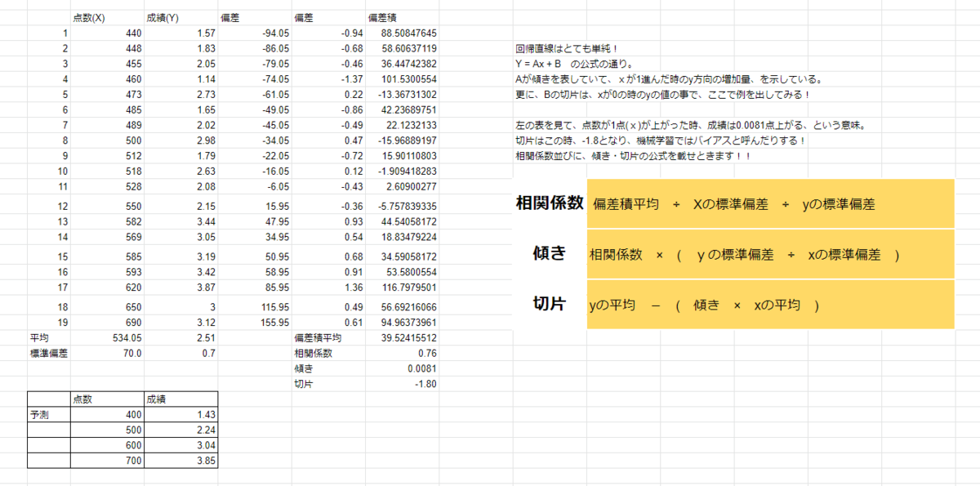Select the grade cell 1.65
This screenshot has height=486, width=980.
(180, 109)
